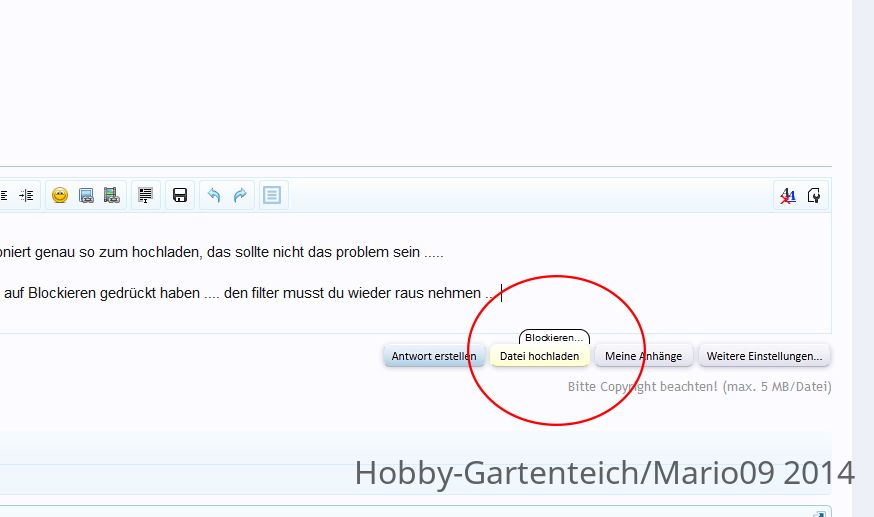This screenshot has width=874, height=517.
Task: Click the grayed text-block toolbar icon
Action: (272, 196)
